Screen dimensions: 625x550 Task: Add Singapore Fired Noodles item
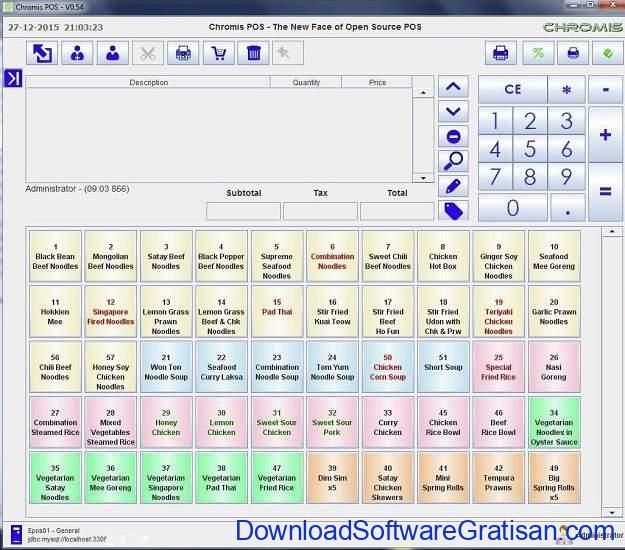click(111, 312)
